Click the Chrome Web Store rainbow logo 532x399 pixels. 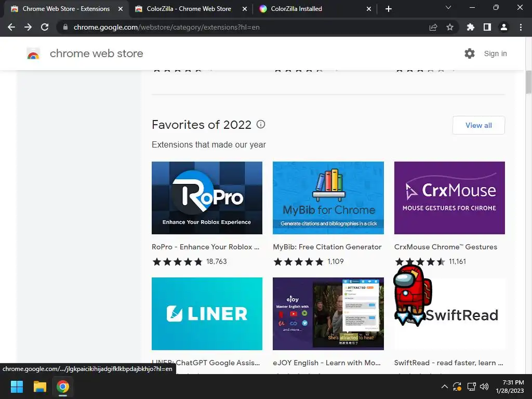pyautogui.click(x=33, y=54)
